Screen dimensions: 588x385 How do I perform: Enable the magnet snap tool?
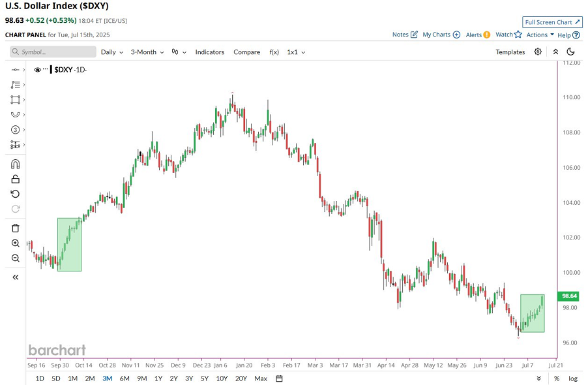coord(16,164)
